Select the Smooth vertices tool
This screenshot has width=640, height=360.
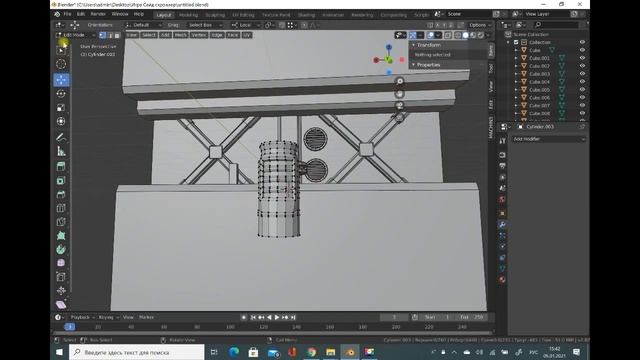pyautogui.click(x=61, y=263)
